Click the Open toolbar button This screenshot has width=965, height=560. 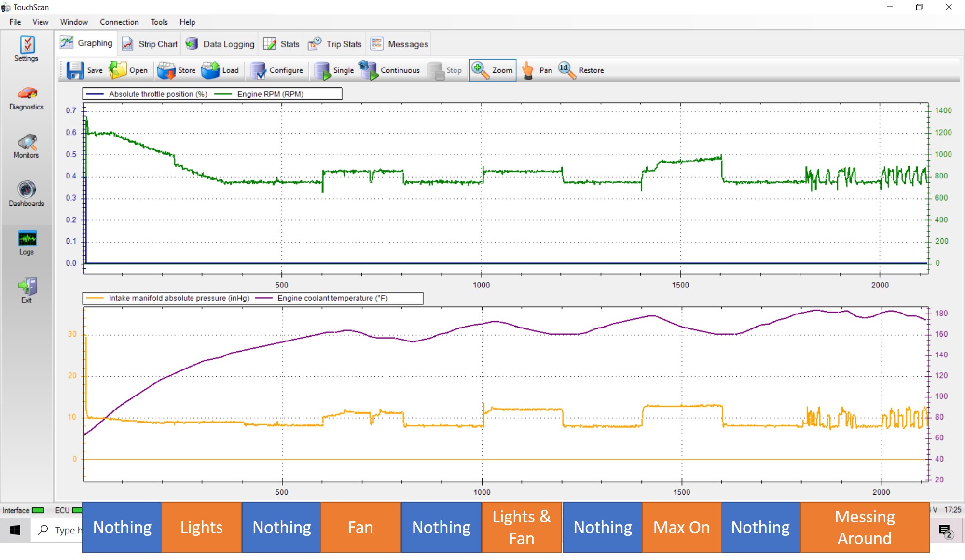(x=128, y=70)
